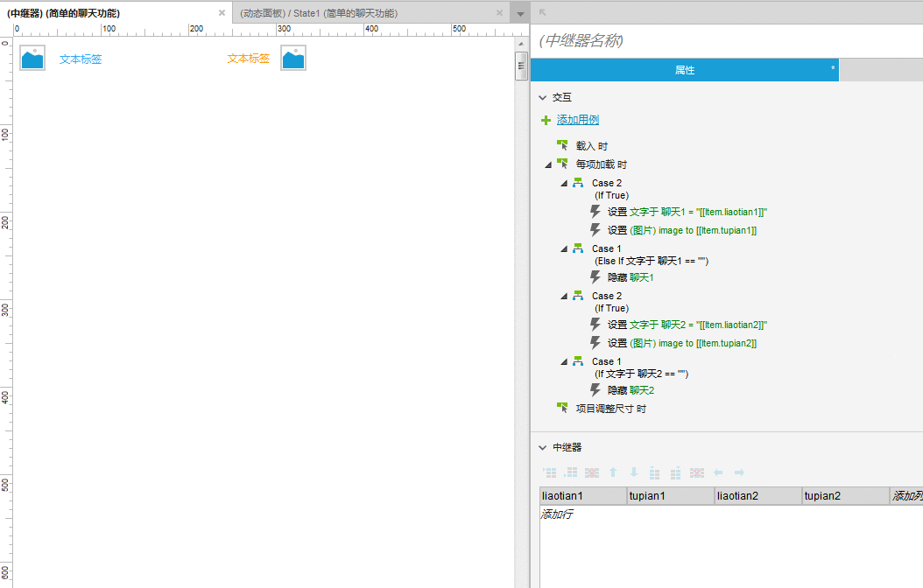Image resolution: width=923 pixels, height=588 pixels.
Task: Collapse the 交互 section chevron
Action: 543,98
